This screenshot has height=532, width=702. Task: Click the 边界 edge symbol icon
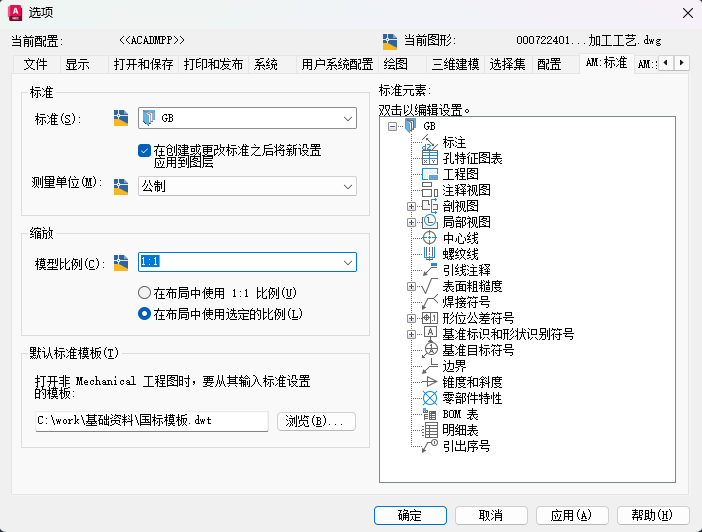[x=430, y=366]
